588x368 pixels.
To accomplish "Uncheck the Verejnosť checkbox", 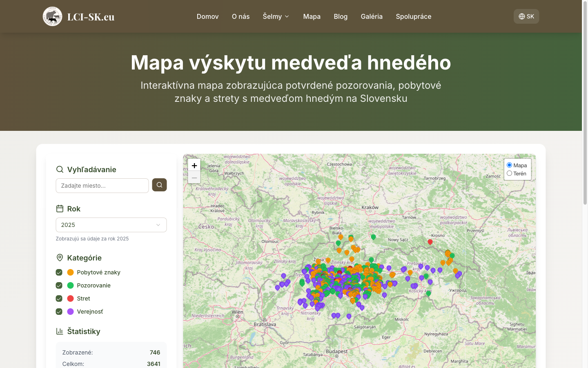I will 59,312.
